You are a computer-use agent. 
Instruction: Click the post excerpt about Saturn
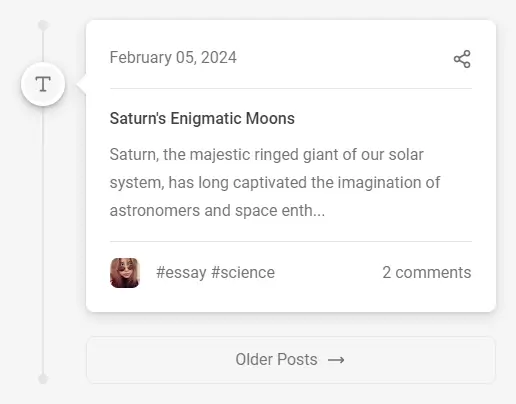pyautogui.click(x=275, y=182)
